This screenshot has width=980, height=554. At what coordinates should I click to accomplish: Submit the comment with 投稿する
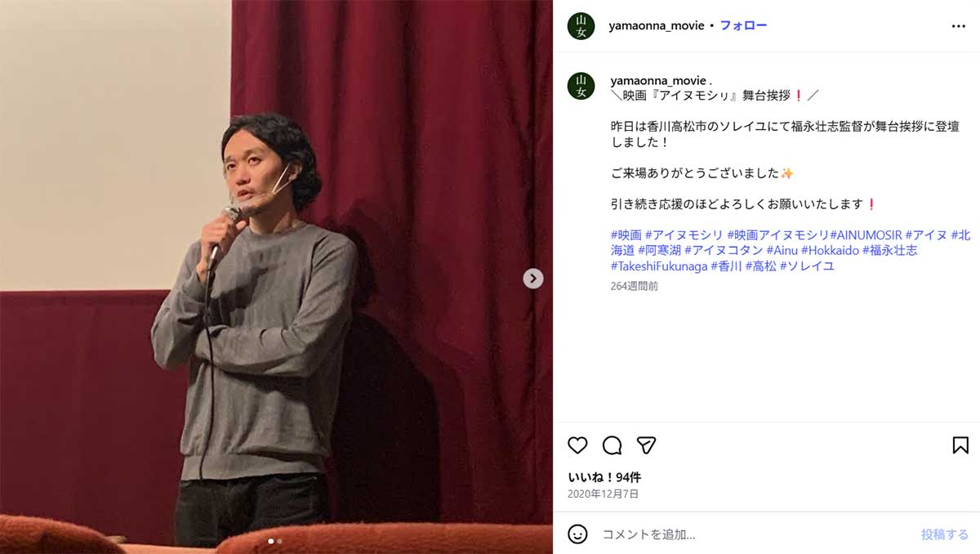(945, 534)
